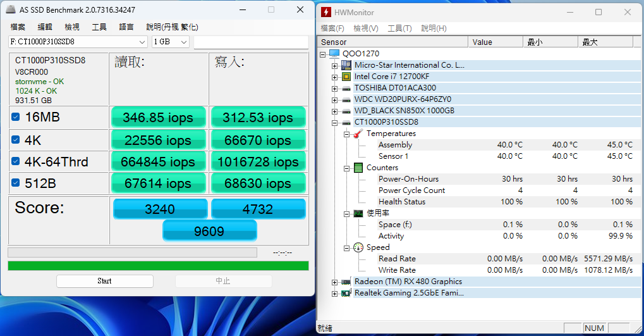This screenshot has width=644, height=336.
Task: Open the 1 GB test size dropdown
Action: [x=171, y=42]
